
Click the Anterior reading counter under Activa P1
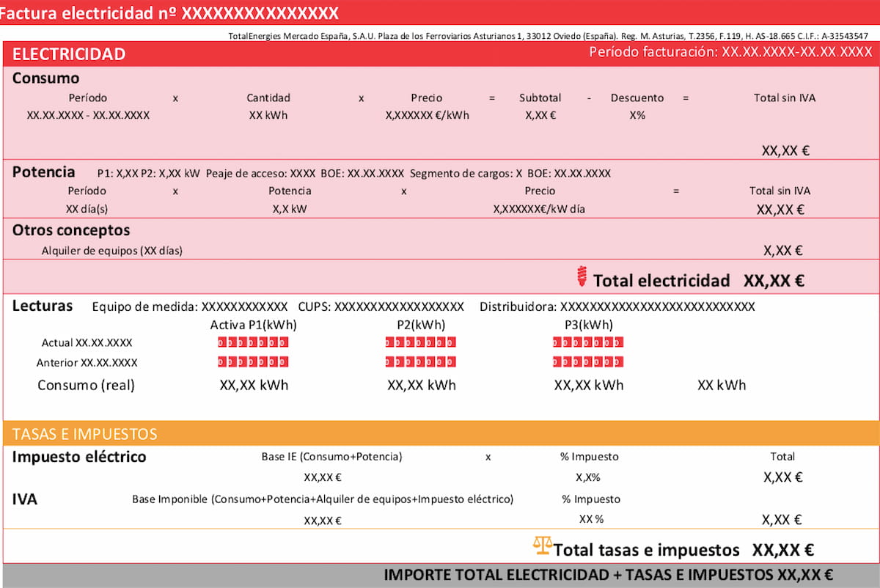pyautogui.click(x=253, y=362)
